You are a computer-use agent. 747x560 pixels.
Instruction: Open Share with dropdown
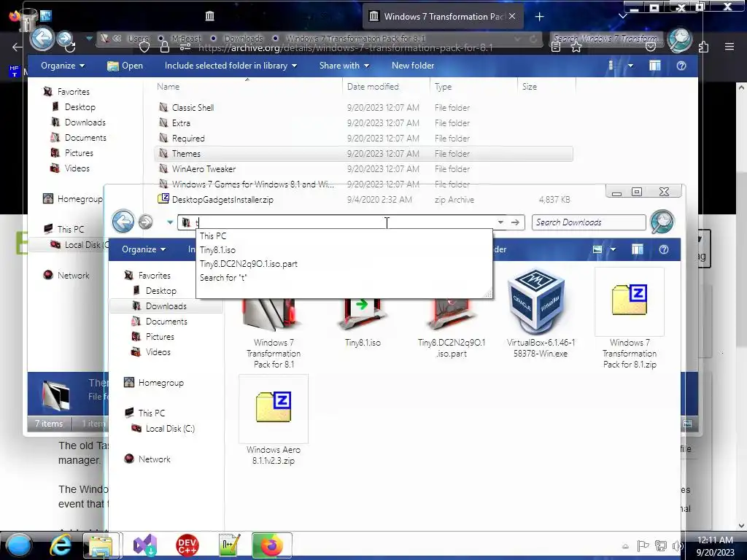point(344,66)
